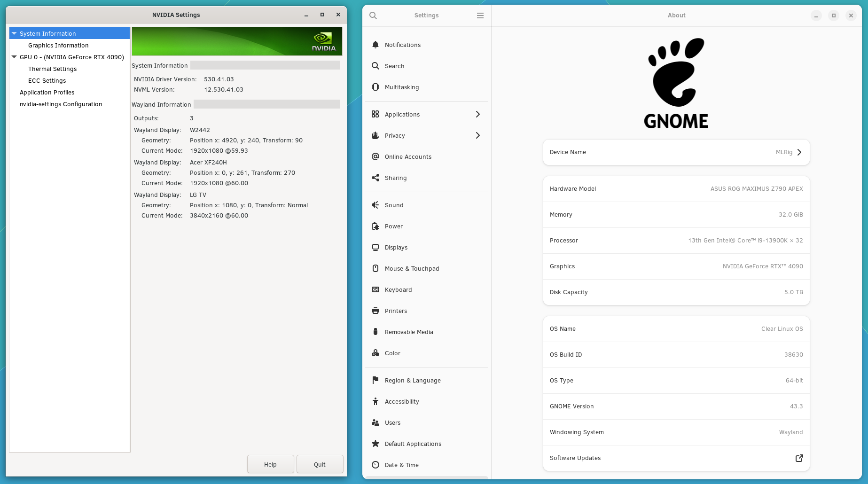Click the Printers icon
This screenshot has height=484, width=868.
(x=375, y=311)
